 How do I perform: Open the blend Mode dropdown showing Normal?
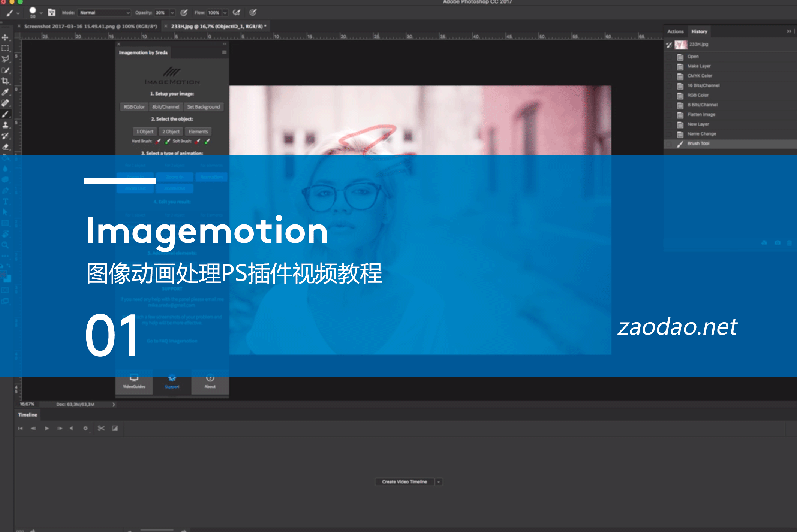click(x=105, y=13)
